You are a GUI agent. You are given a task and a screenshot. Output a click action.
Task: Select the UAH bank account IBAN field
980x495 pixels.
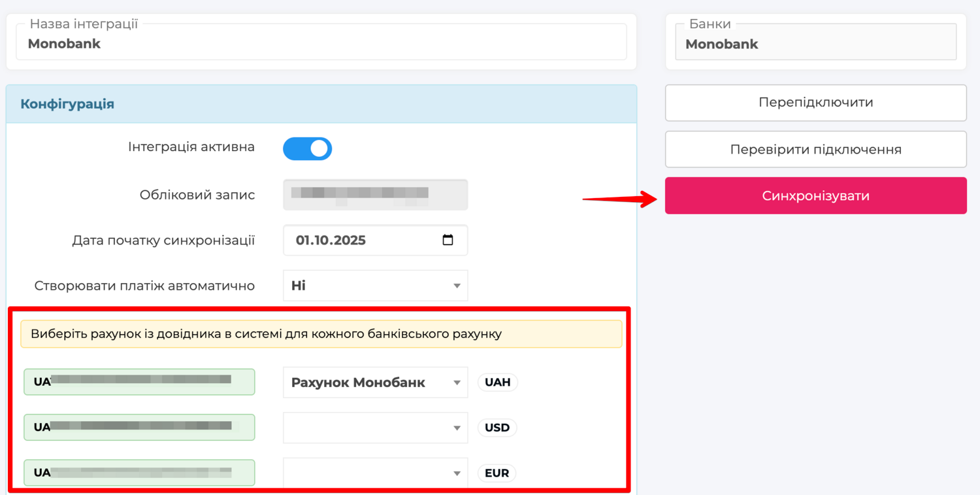pos(139,383)
